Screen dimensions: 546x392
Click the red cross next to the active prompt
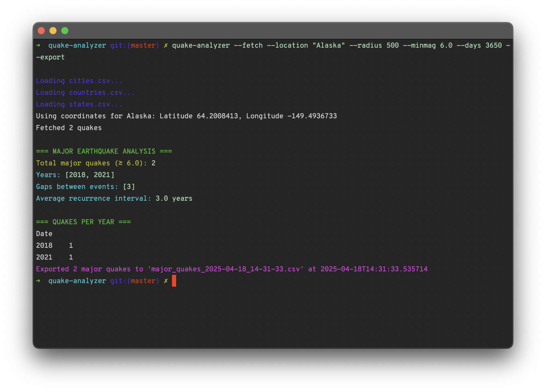166,281
